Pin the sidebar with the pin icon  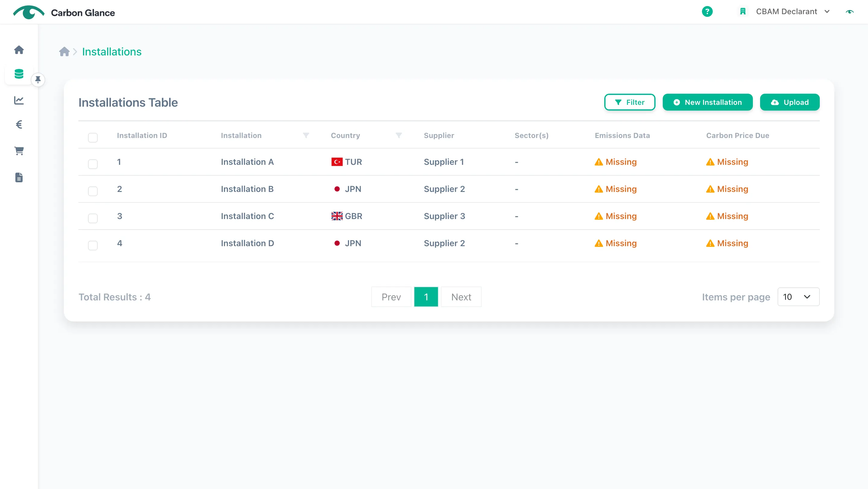[38, 80]
